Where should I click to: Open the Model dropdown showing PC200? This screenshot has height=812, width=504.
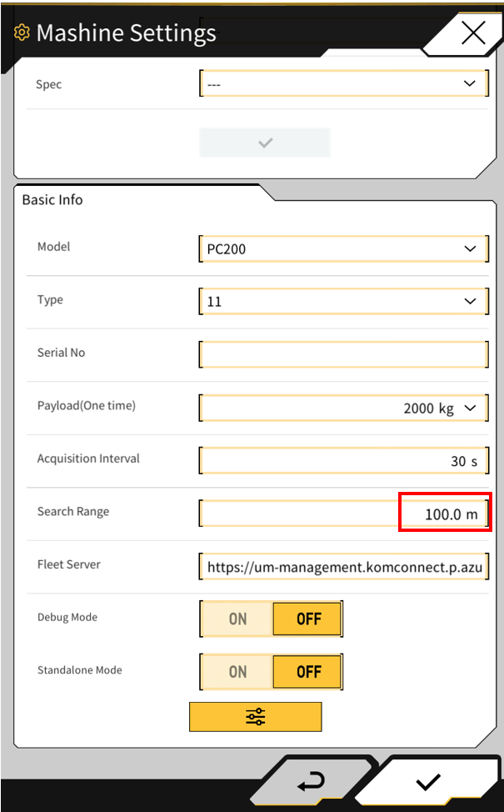[x=343, y=248]
